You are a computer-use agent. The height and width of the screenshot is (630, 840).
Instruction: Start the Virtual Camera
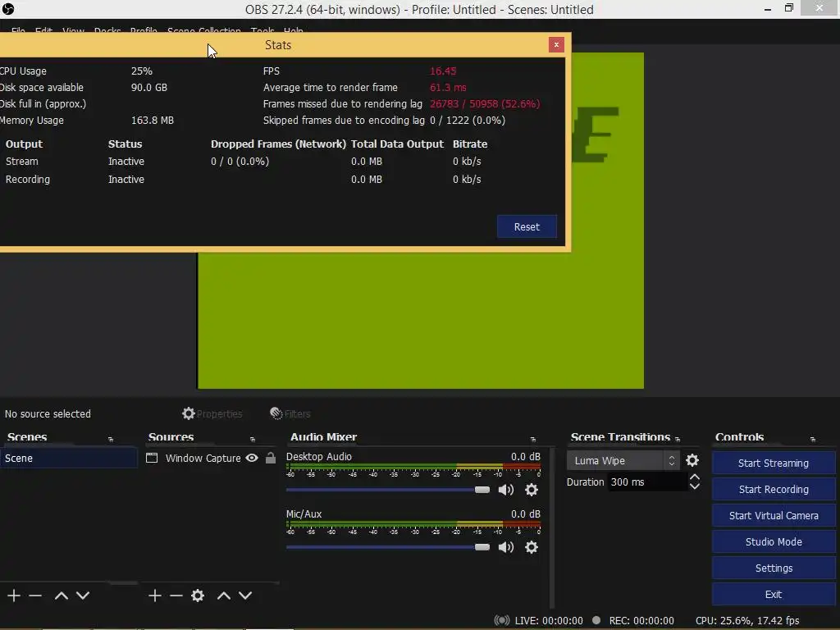pos(773,515)
